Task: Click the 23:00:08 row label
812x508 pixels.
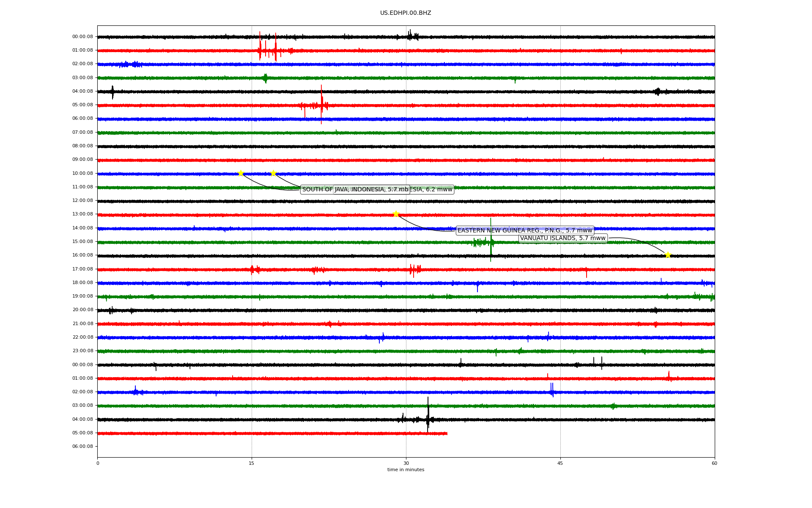Action: [x=82, y=351]
